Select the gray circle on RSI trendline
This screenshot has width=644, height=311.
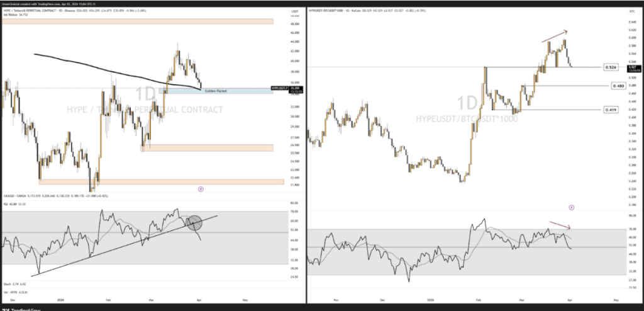pyautogui.click(x=195, y=222)
